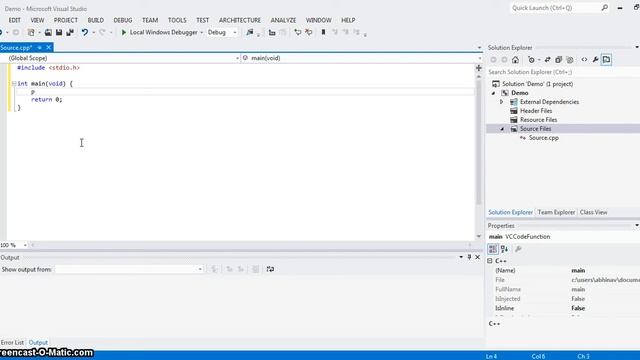The image size is (640, 360).
Task: Switch to the Error List tab
Action: (x=12, y=342)
